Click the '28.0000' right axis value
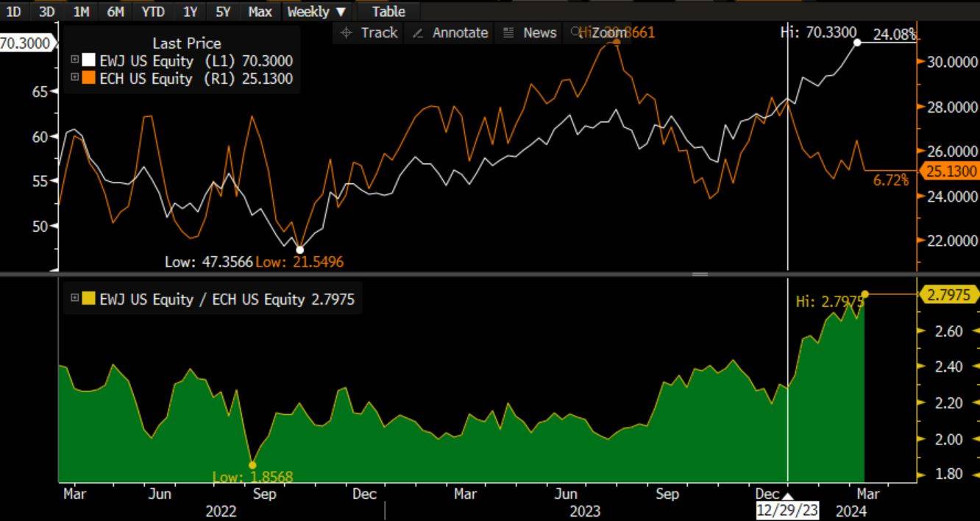The width and height of the screenshot is (980, 521). point(952,107)
